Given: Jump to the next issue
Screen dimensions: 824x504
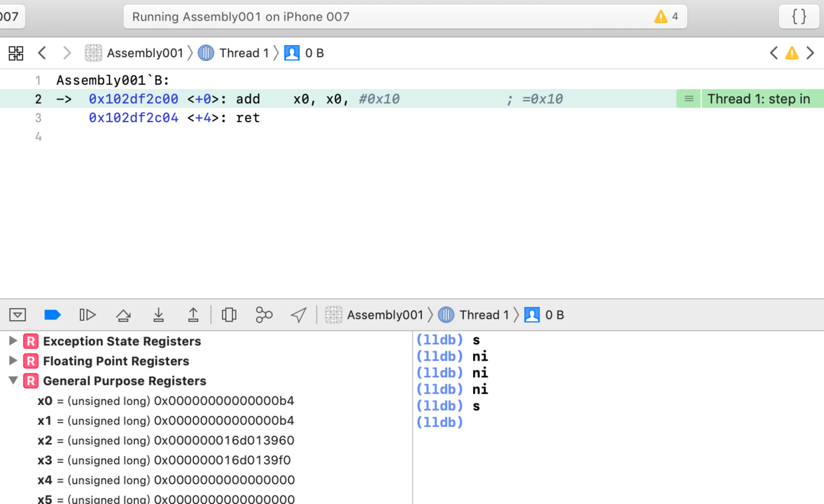Looking at the screenshot, I should coord(810,53).
